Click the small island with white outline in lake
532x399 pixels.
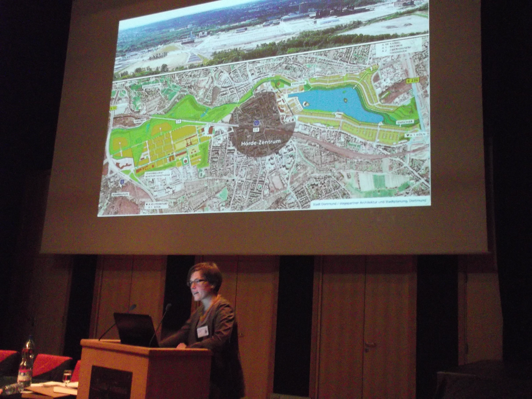tap(306, 104)
